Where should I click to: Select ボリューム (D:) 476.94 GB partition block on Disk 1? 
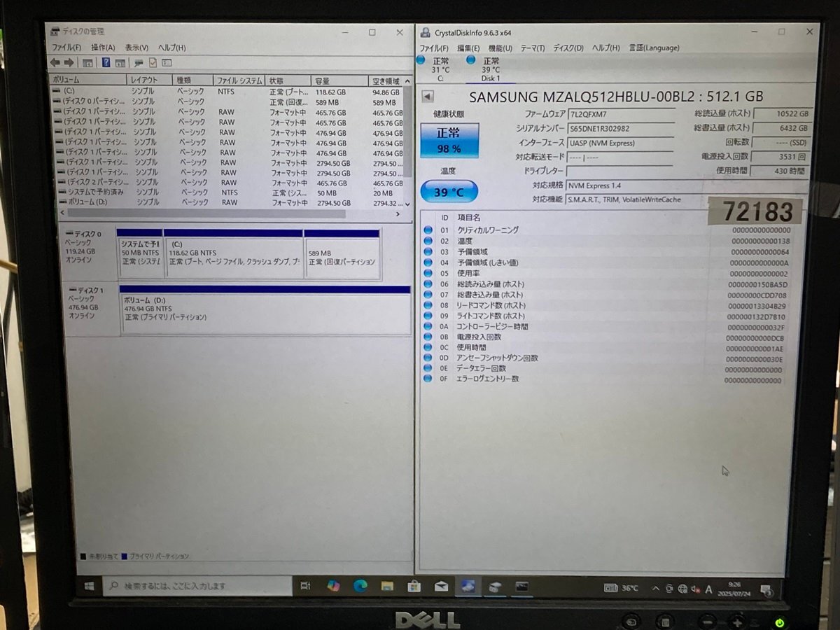point(265,309)
